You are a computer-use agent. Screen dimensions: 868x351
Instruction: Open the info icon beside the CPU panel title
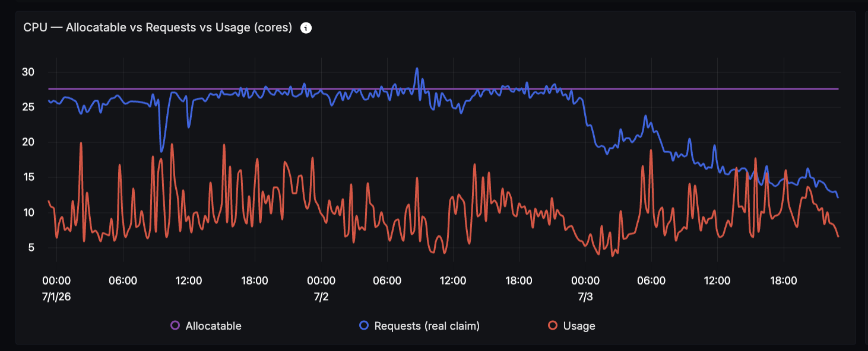pyautogui.click(x=306, y=28)
